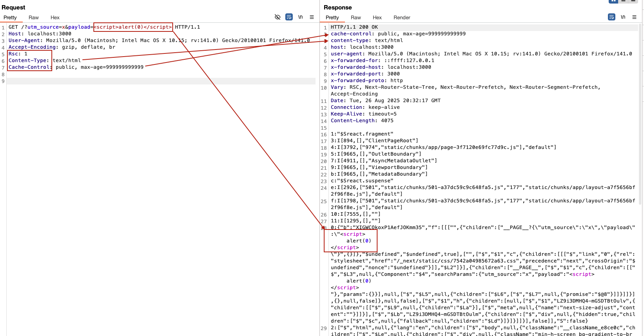
Task: Click the 'Date: Tue, 26 Aug 2025' header
Action: 386,101
